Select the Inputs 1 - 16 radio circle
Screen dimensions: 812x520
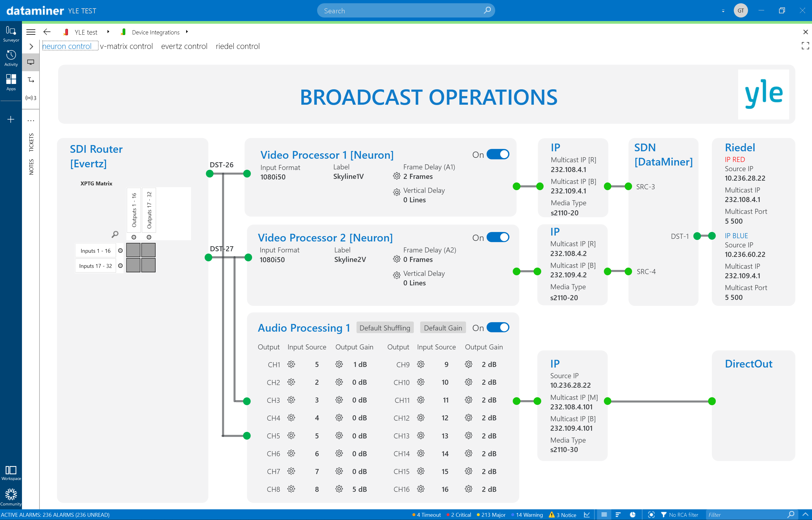click(x=120, y=251)
